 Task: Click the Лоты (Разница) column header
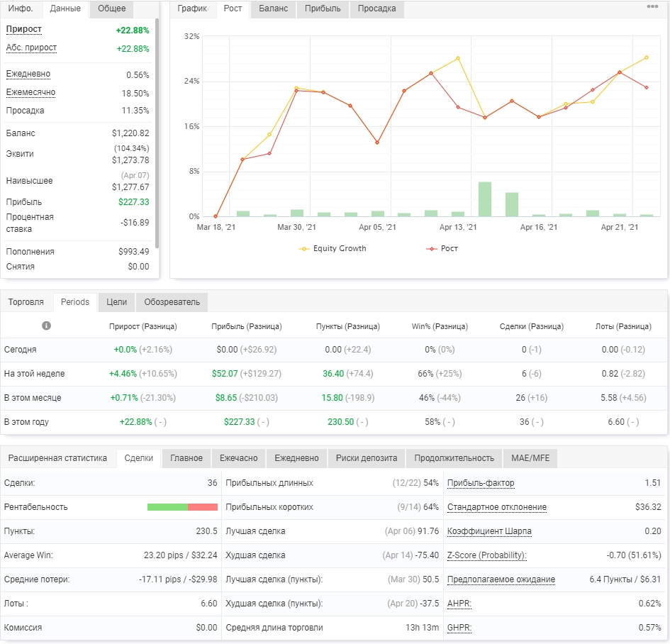(623, 326)
